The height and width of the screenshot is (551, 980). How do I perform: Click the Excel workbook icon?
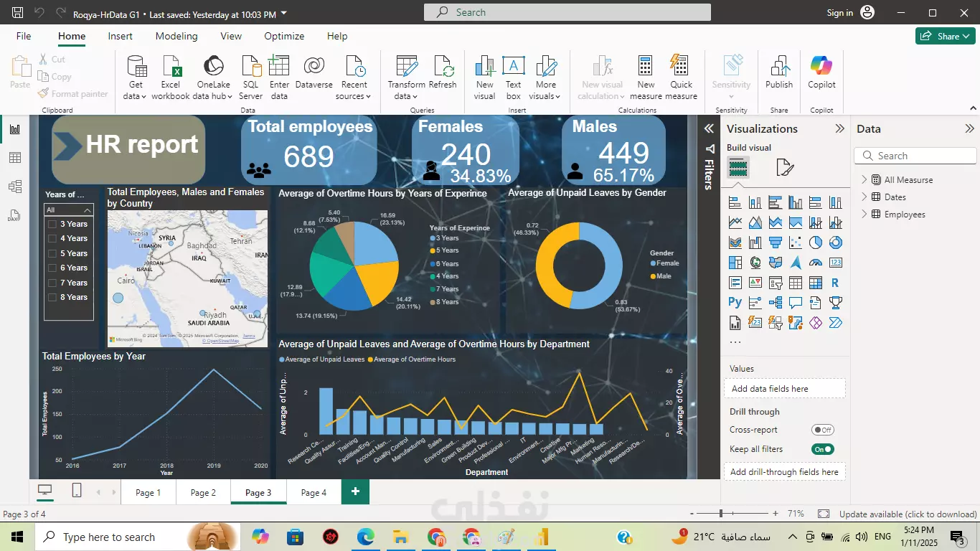click(171, 66)
